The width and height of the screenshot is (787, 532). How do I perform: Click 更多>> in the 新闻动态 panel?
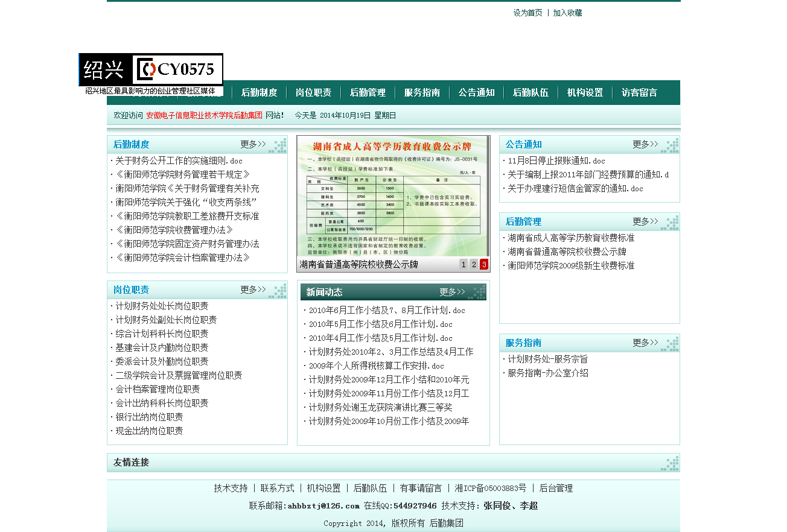[x=452, y=292]
